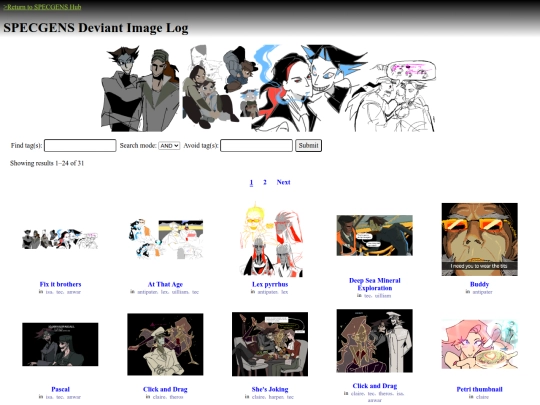The height and width of the screenshot is (405, 540).
Task: Select the claire tag under Petri thumbnail
Action: point(482,397)
